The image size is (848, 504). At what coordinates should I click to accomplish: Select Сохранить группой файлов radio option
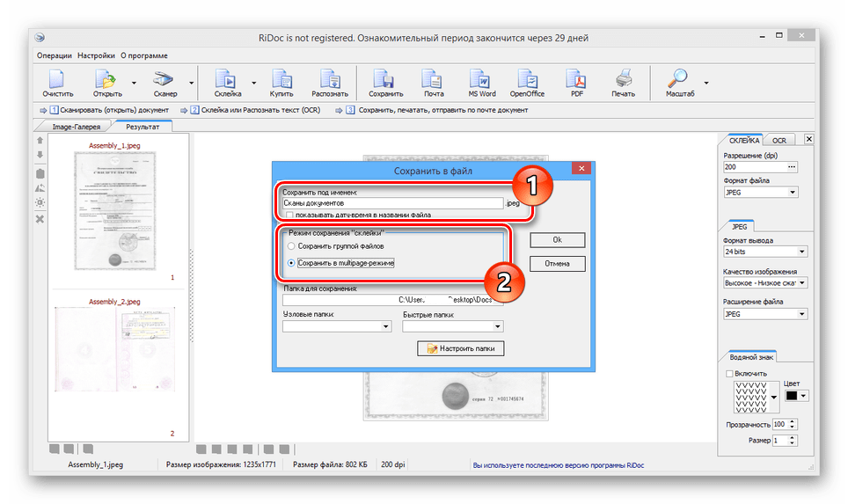point(291,246)
